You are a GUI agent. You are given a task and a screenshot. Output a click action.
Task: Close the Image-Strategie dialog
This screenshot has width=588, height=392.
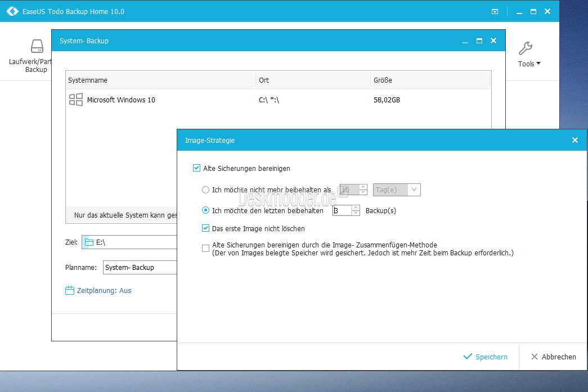575,140
